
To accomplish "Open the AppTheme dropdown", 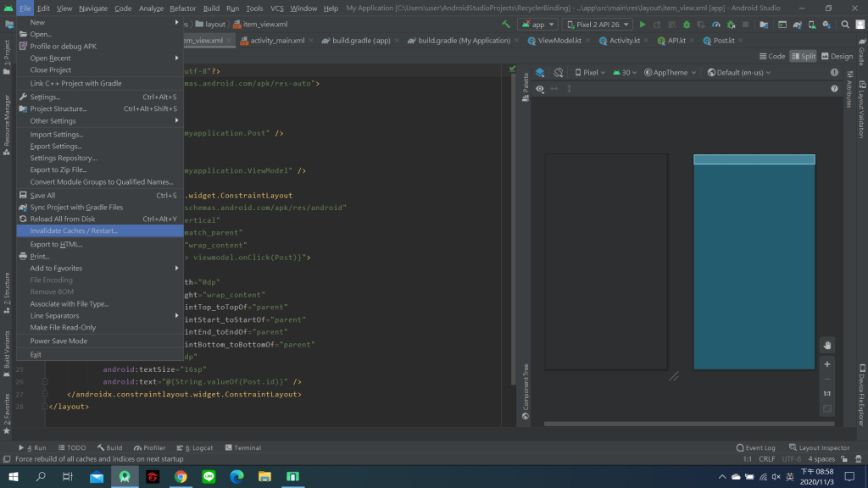I will point(670,73).
